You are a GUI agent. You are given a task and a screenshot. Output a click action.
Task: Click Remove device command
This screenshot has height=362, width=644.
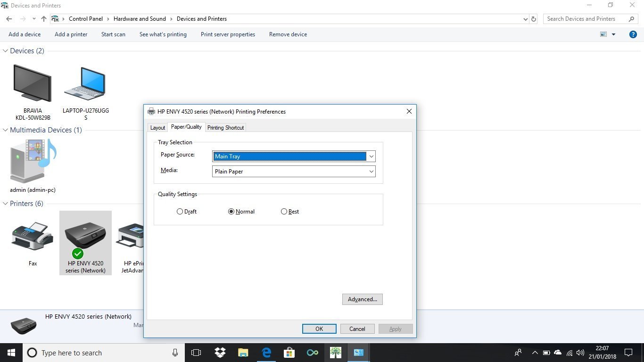[x=288, y=34]
